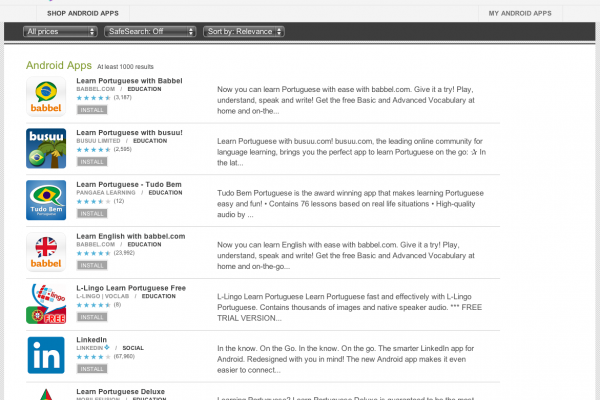Viewport: 600px width, 400px height.
Task: Install Learn Portuguese with Babbel
Action: click(92, 110)
